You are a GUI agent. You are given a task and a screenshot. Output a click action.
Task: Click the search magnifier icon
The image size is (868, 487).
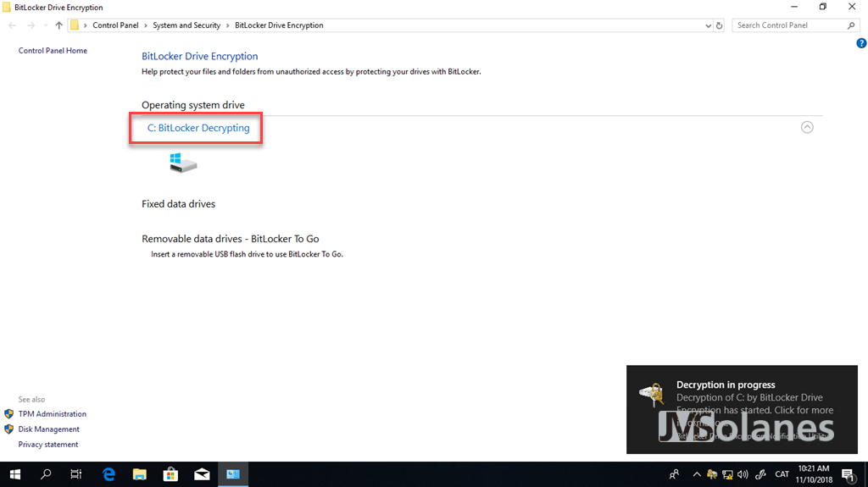pyautogui.click(x=851, y=25)
